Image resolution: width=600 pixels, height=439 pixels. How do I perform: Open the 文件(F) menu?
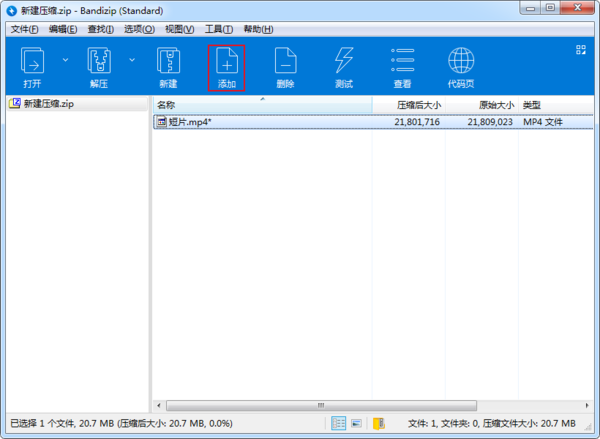24,29
